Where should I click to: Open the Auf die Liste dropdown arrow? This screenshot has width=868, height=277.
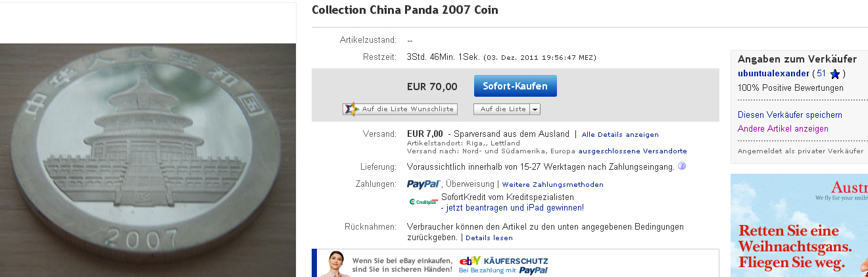(x=535, y=109)
